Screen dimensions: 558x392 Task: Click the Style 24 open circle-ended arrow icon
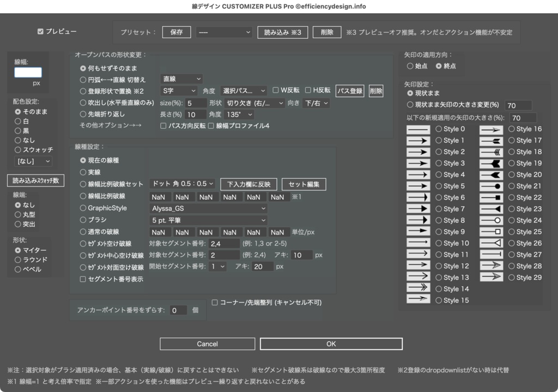(491, 220)
